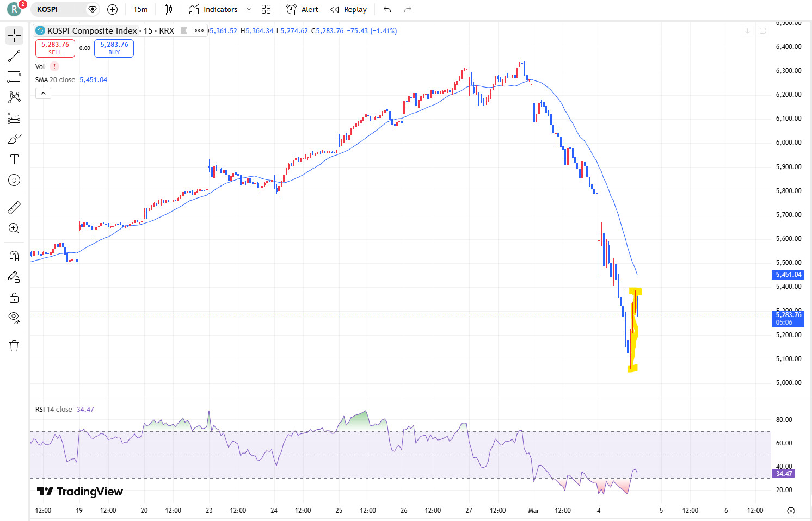This screenshot has width=812, height=521.
Task: Delete drawings with the trash icon
Action: click(14, 346)
